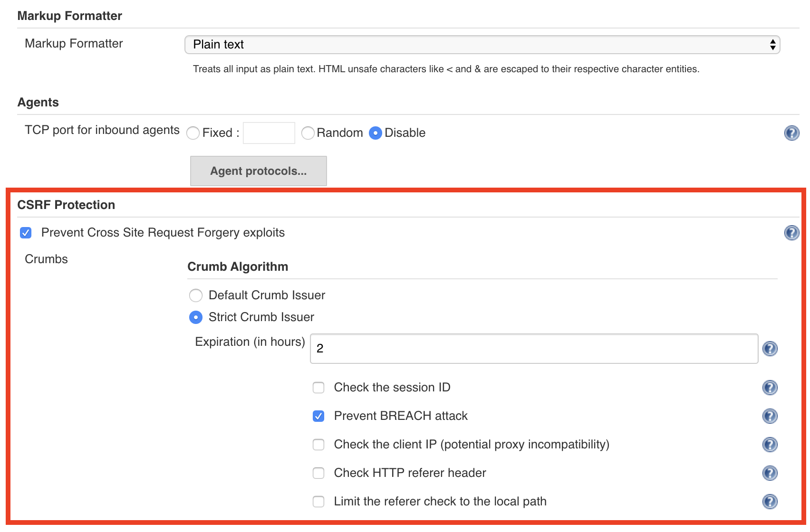This screenshot has width=810, height=532.
Task: Disable Prevent Cross Site Request Forgery exploits
Action: tap(26, 233)
